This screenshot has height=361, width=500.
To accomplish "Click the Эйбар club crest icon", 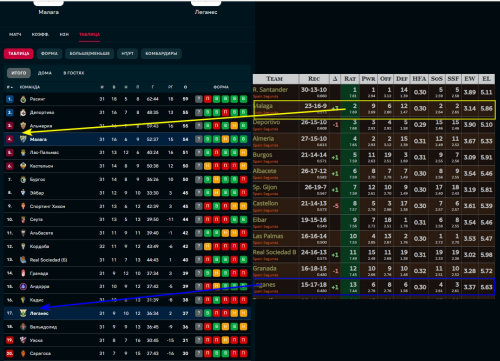I will point(23,193).
